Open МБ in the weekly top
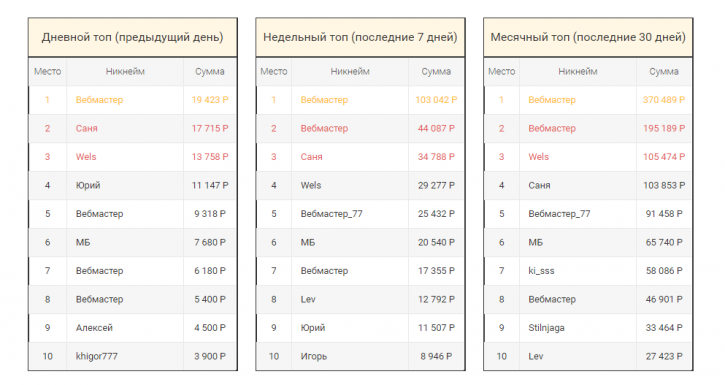This screenshot has width=725, height=385. [307, 242]
